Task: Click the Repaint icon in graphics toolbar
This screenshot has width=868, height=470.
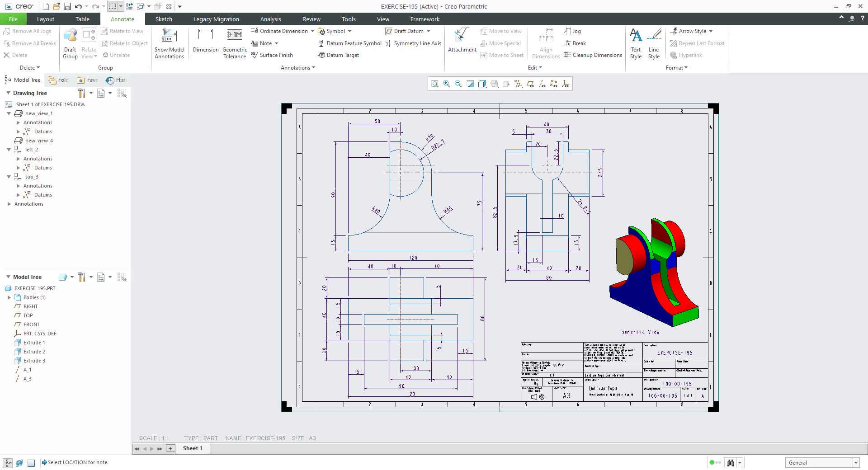Action: [470, 84]
